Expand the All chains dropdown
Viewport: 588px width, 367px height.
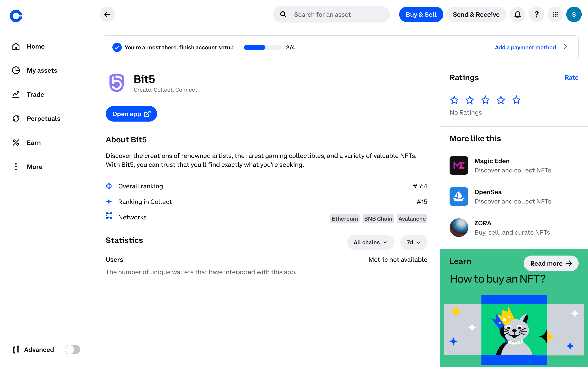click(370, 242)
